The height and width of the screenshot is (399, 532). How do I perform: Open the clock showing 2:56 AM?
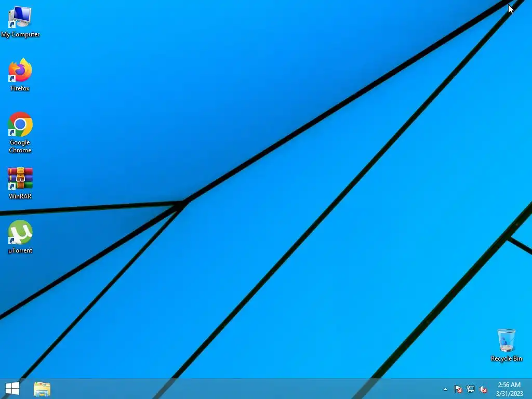point(509,389)
